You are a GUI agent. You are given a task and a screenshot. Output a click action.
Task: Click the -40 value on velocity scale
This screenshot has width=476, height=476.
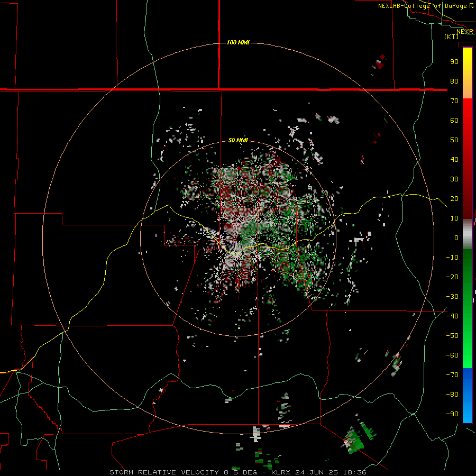pyautogui.click(x=452, y=316)
